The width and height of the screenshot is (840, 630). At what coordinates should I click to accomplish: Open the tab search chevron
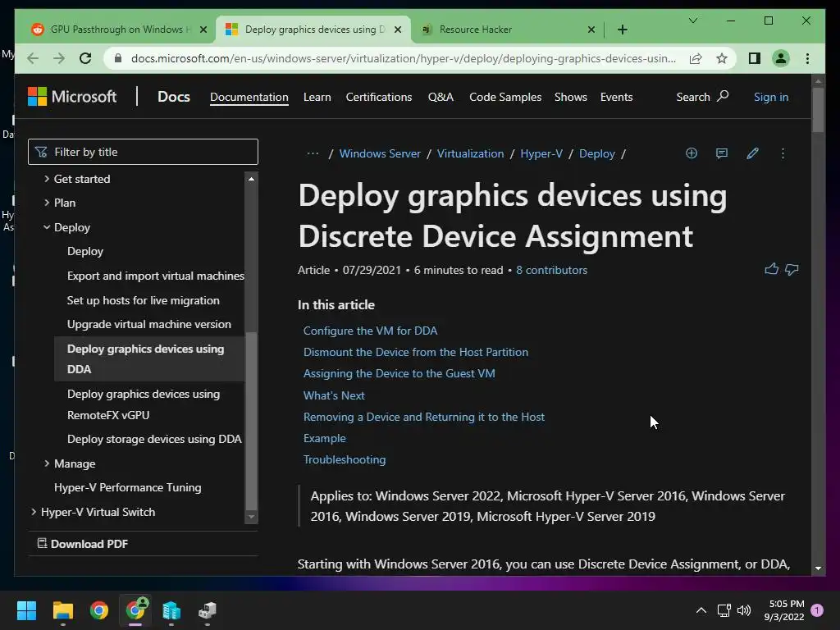pyautogui.click(x=692, y=21)
